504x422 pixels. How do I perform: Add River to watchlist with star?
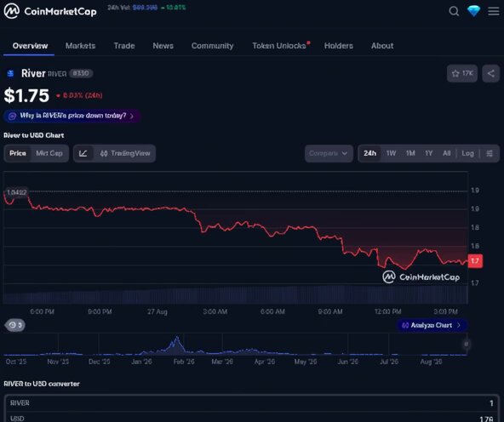(462, 73)
